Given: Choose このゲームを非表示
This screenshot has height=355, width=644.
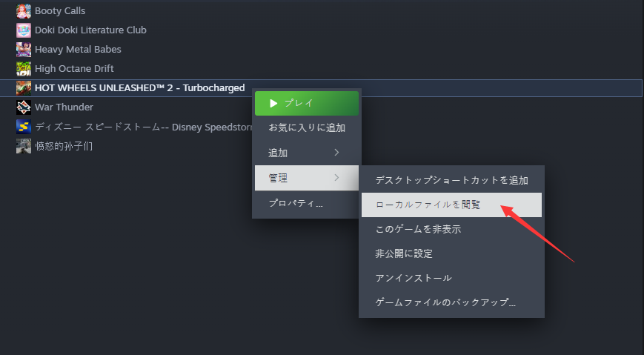Looking at the screenshot, I should click(452, 229).
